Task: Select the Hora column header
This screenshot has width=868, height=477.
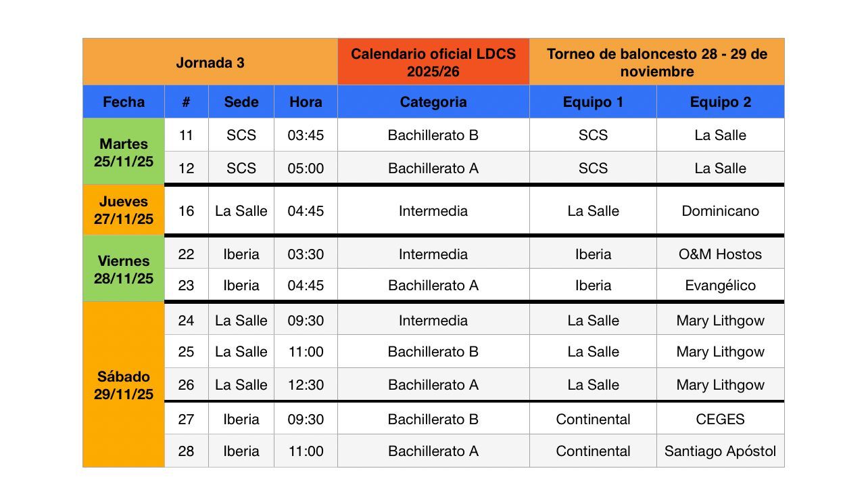Action: pos(306,102)
